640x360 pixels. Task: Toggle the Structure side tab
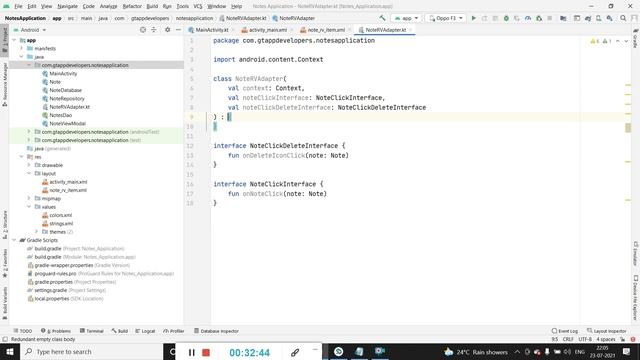[4, 225]
